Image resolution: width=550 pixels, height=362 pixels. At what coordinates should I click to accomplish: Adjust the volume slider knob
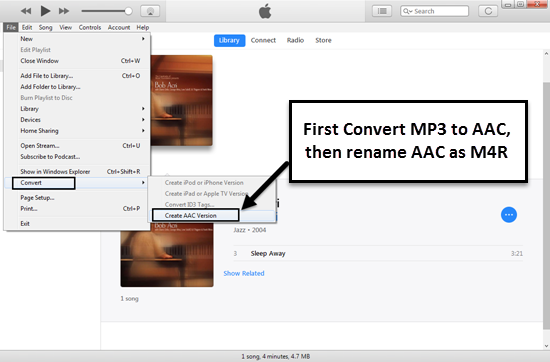pos(128,11)
